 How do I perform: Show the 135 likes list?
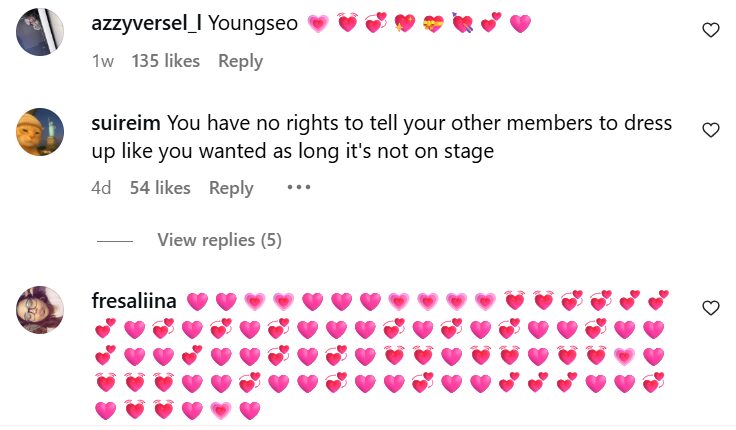click(x=165, y=61)
